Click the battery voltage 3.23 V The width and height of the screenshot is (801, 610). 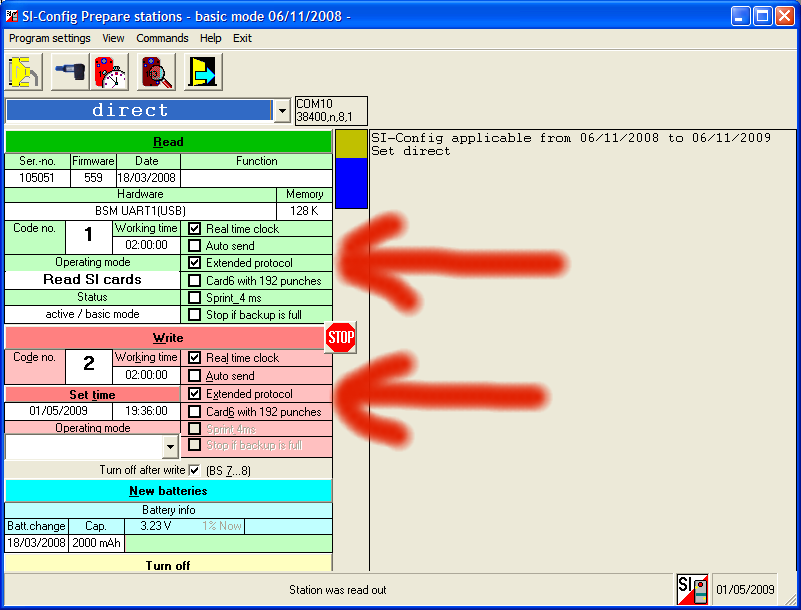point(156,526)
